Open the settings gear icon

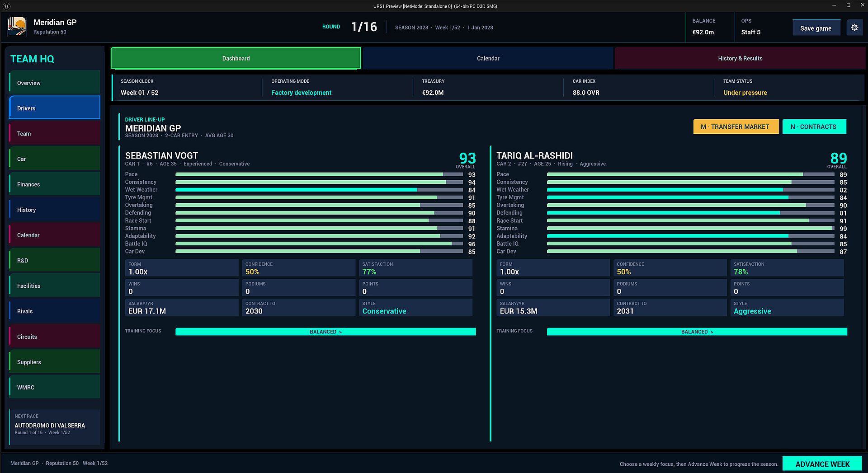854,28
